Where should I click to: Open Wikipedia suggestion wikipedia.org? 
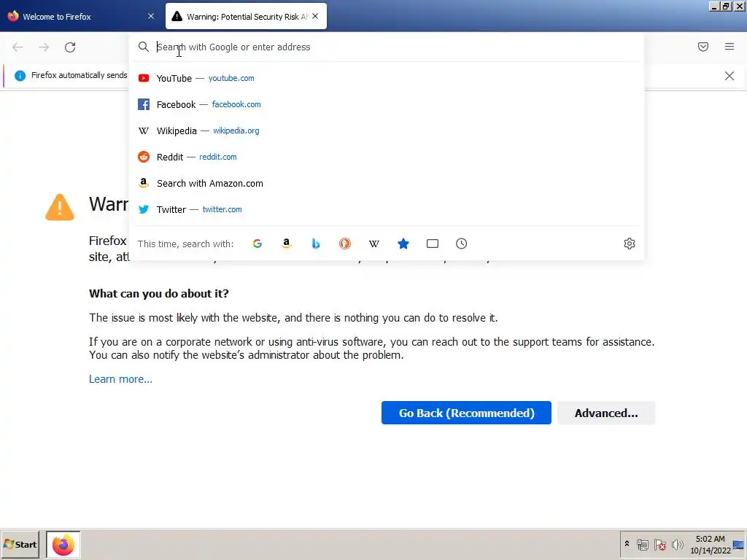[387, 131]
